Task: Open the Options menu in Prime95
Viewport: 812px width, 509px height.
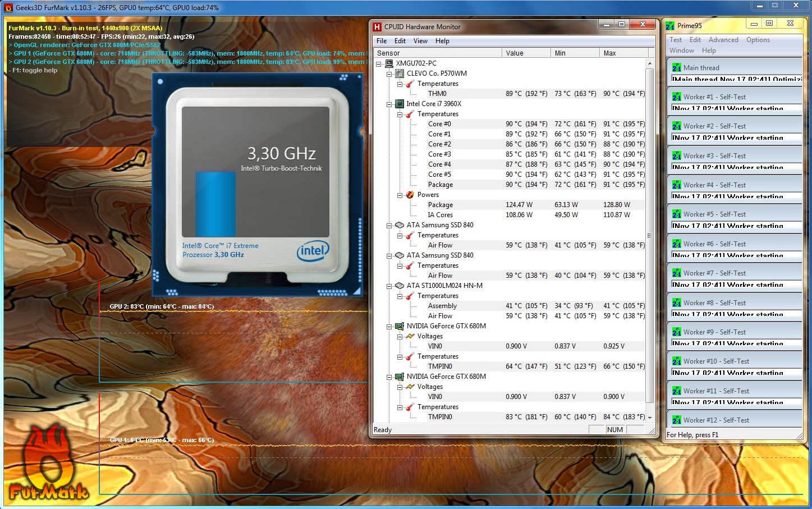Action: point(758,40)
